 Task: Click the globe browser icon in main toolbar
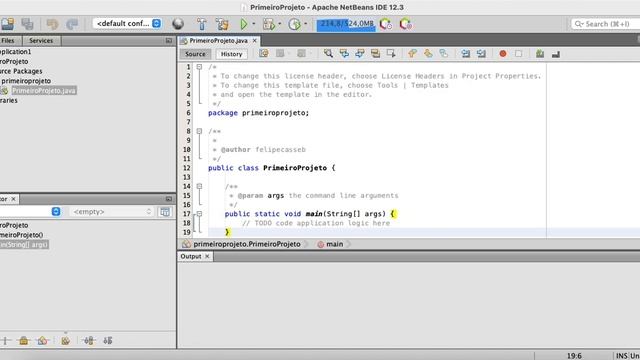pos(178,24)
